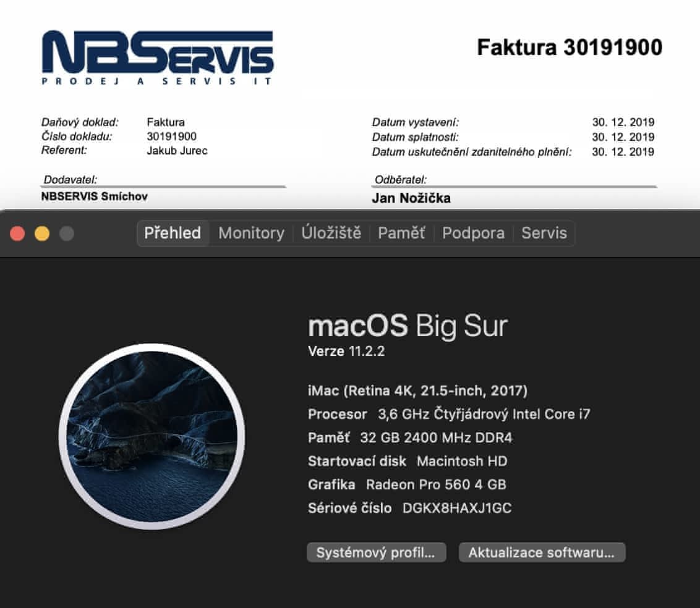Screen dimensions: 700x608
Task: Click the macOS Big Sur title
Action: 408,326
